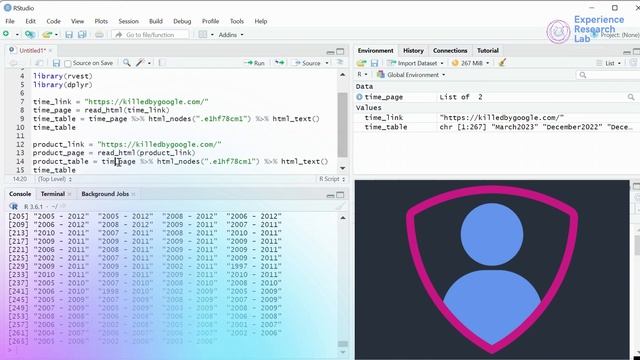Switch to the Connections tab
Image resolution: width=640 pixels, height=360 pixels.
click(x=450, y=51)
